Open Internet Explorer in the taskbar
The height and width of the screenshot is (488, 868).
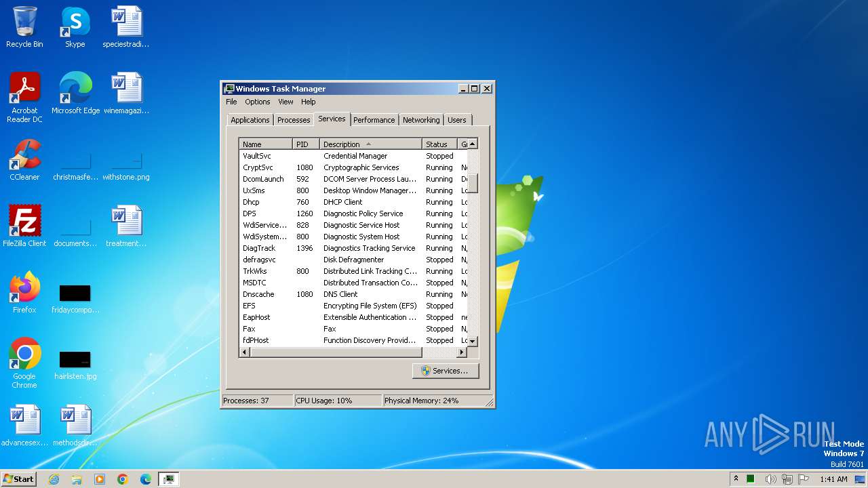coord(54,479)
